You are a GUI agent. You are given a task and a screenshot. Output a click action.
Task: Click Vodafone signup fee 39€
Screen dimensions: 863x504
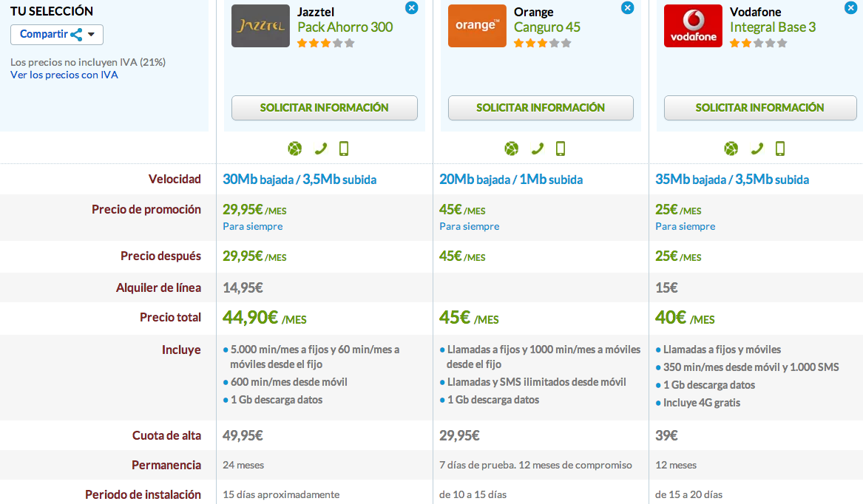(x=666, y=436)
